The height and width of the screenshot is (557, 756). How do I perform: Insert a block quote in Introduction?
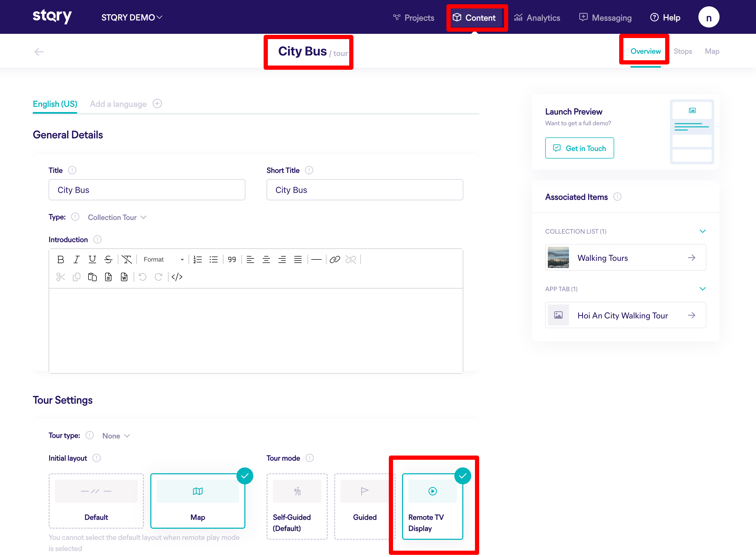[232, 259]
